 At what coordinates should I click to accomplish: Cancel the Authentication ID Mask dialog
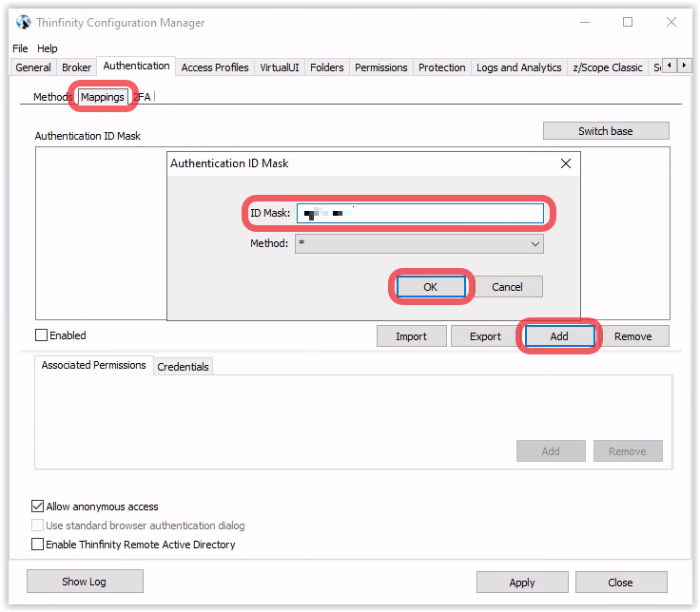507,287
